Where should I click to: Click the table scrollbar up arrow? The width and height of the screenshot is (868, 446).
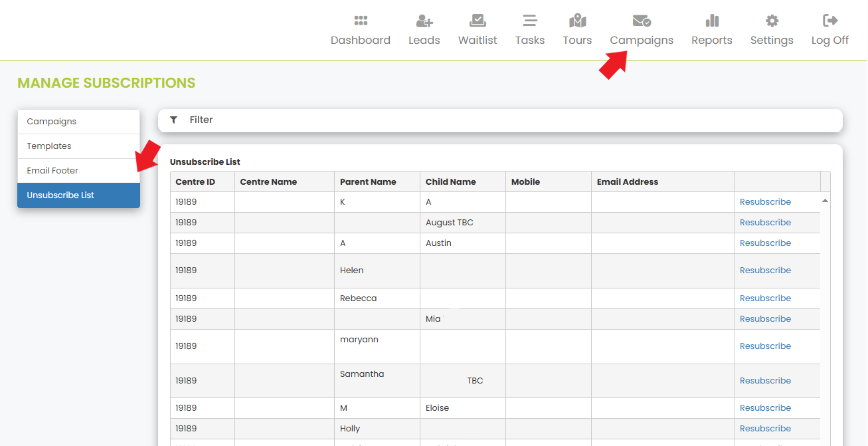(x=825, y=200)
